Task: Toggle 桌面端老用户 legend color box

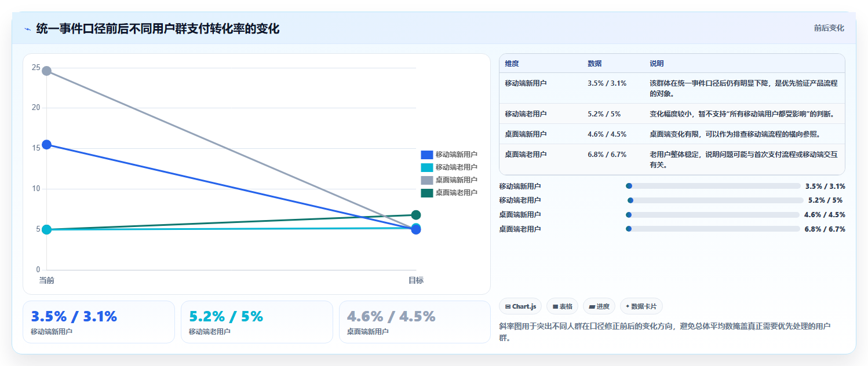Action: click(x=427, y=193)
